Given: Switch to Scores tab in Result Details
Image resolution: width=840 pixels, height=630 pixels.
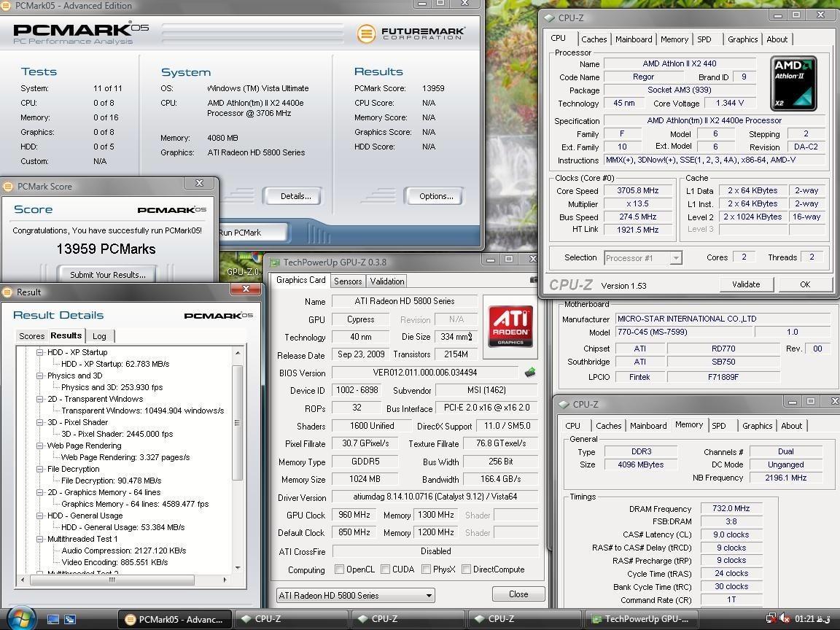Looking at the screenshot, I should point(31,336).
